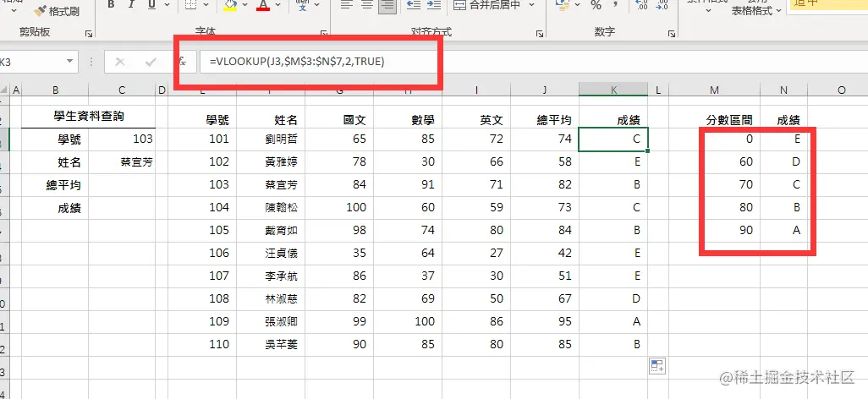Screen dimensions: 868x399
Task: Open the Name Box dropdown
Action: pos(69,62)
